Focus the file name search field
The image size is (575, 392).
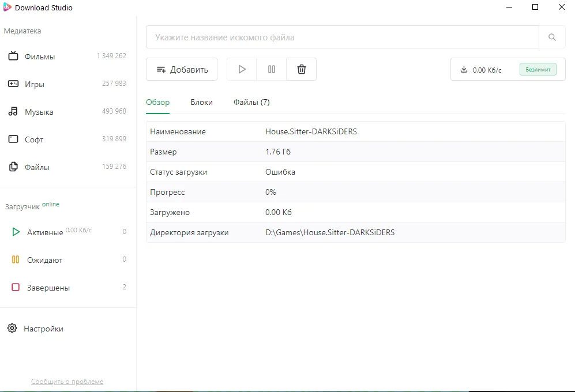343,37
